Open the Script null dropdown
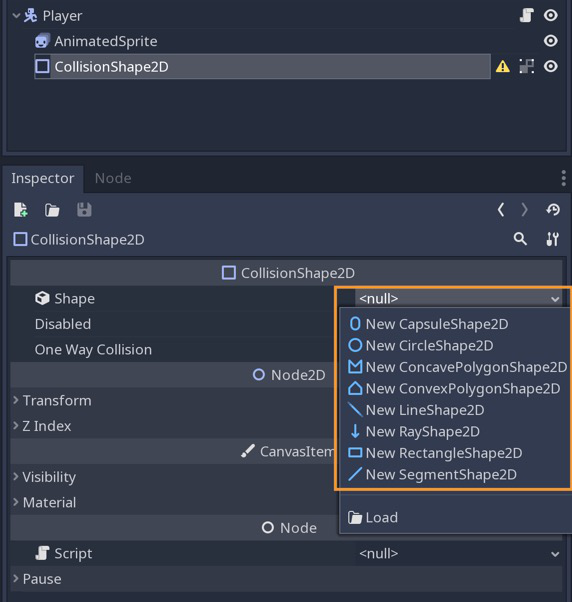 click(459, 553)
